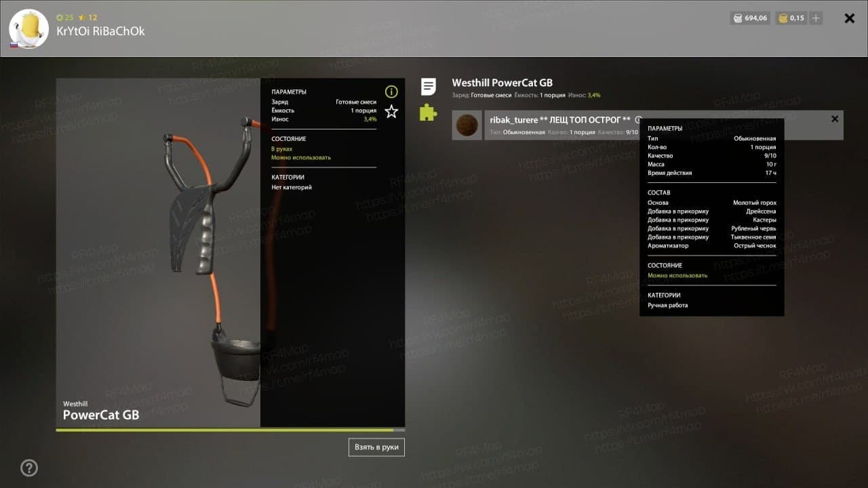This screenshot has height=488, width=868.
Task: Click the "Ручная работа" category
Action: point(668,305)
